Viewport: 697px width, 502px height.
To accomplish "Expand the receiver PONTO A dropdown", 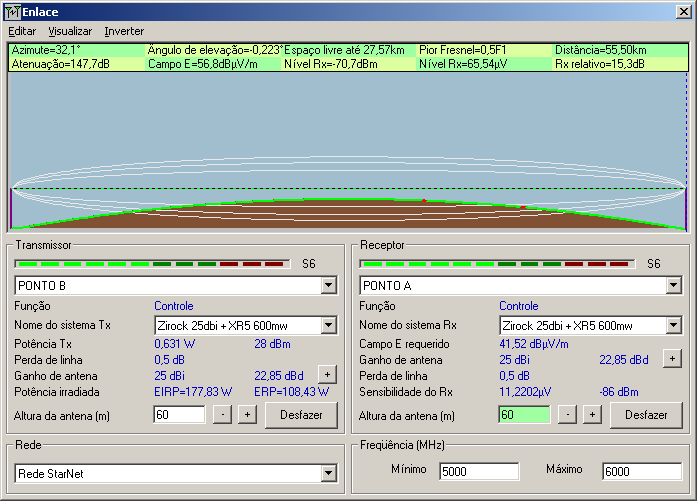I will 673,286.
